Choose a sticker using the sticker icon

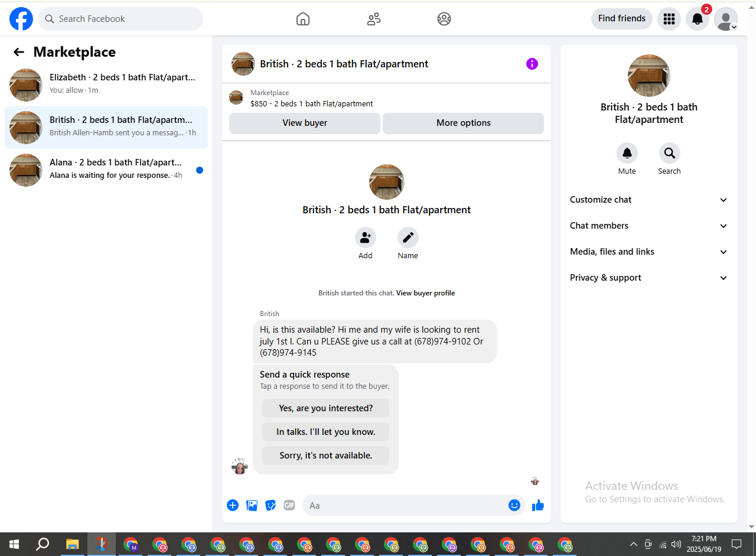[271, 505]
